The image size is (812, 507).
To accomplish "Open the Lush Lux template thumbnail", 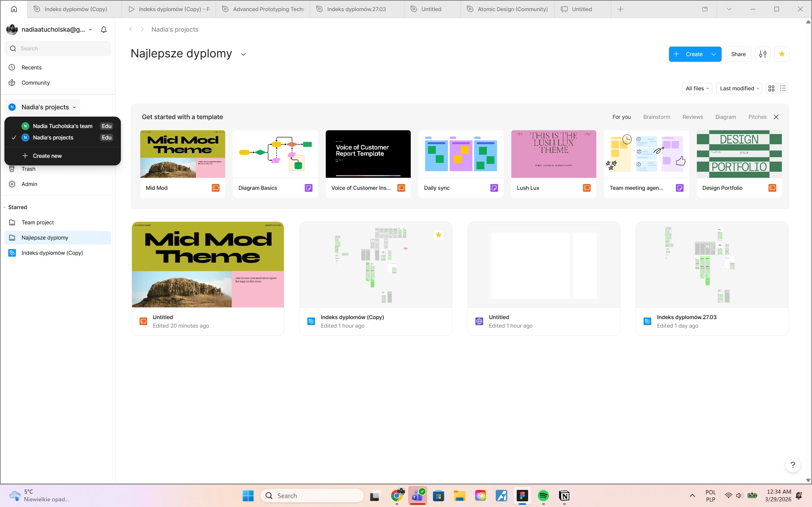I will click(553, 154).
